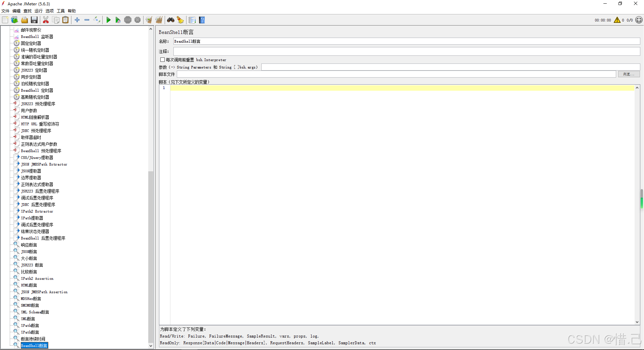Click the Clear results broom icon
This screenshot has height=350, width=644.
tap(149, 20)
